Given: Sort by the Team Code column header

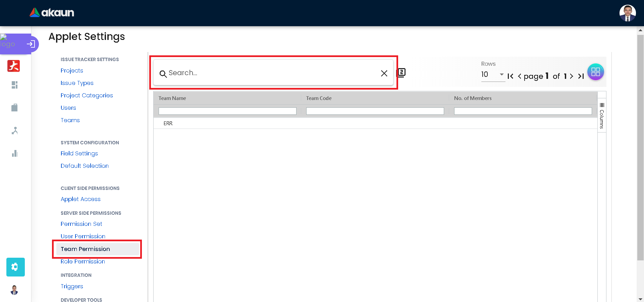Looking at the screenshot, I should click(319, 98).
